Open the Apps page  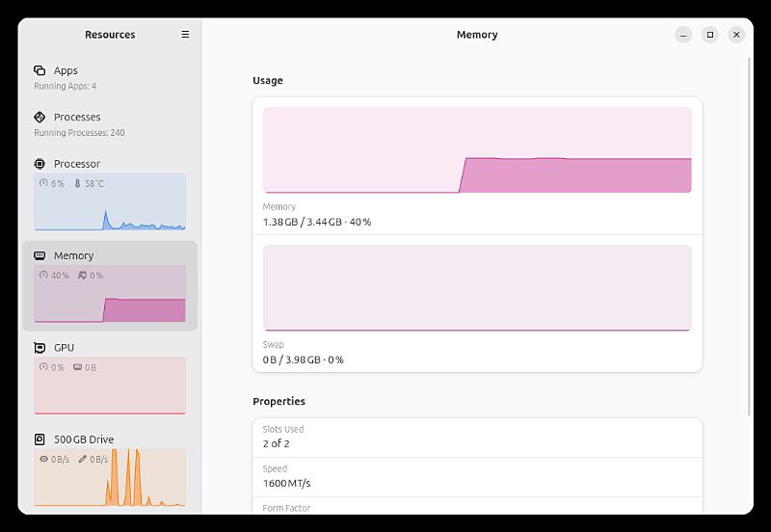pyautogui.click(x=110, y=78)
